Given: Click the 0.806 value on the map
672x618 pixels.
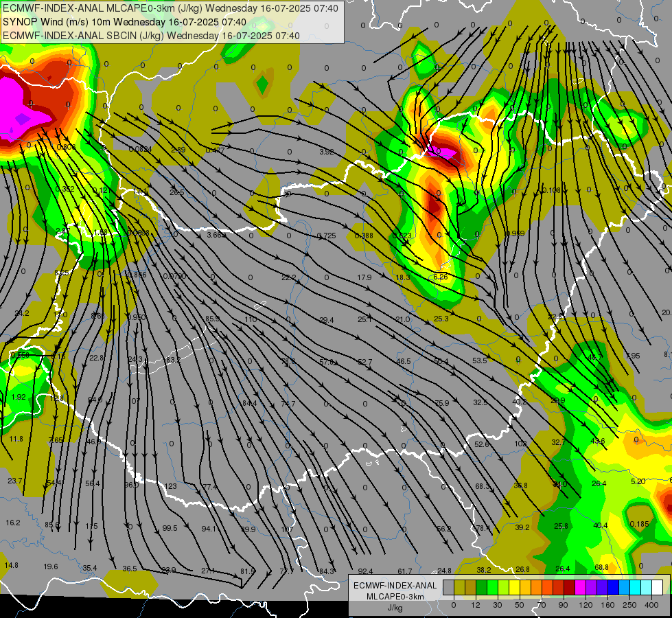Looking at the screenshot, I should tap(67, 147).
